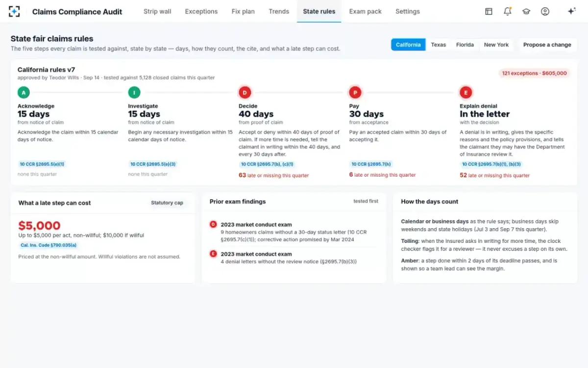Screen dimensions: 588x368
Task: Click the E badge on denial letters finding
Action: pos(213,254)
